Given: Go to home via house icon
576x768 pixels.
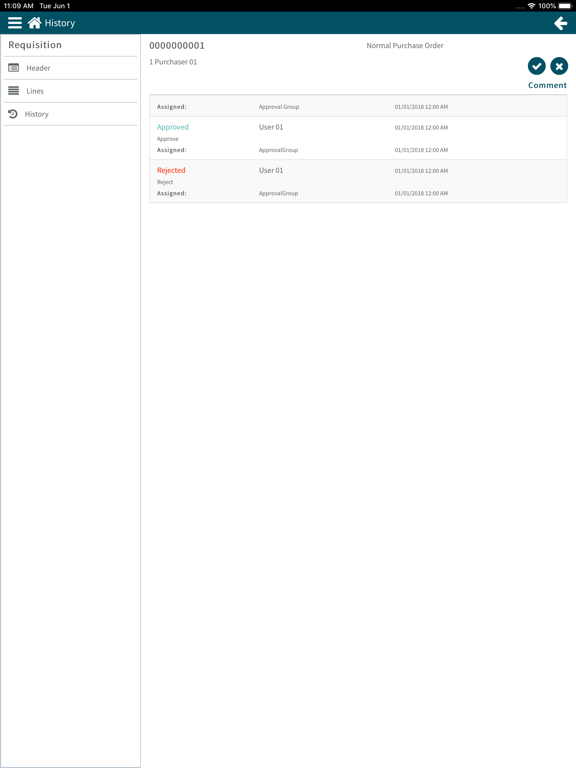Looking at the screenshot, I should point(34,23).
